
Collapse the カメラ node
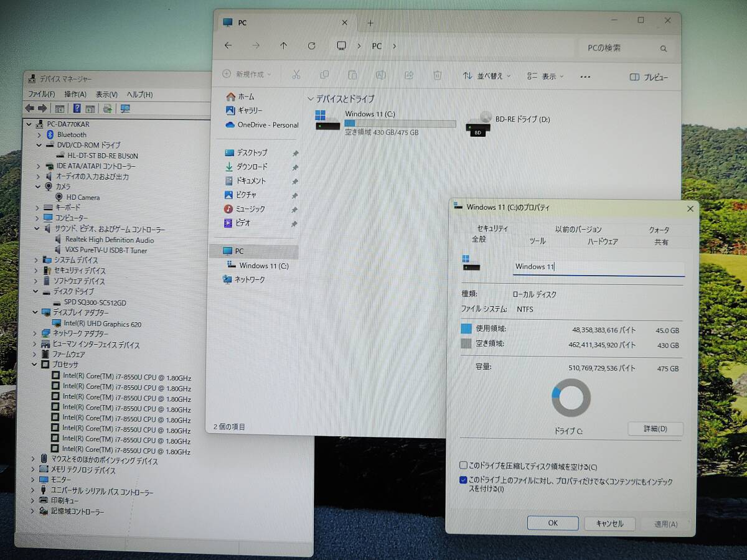39,186
